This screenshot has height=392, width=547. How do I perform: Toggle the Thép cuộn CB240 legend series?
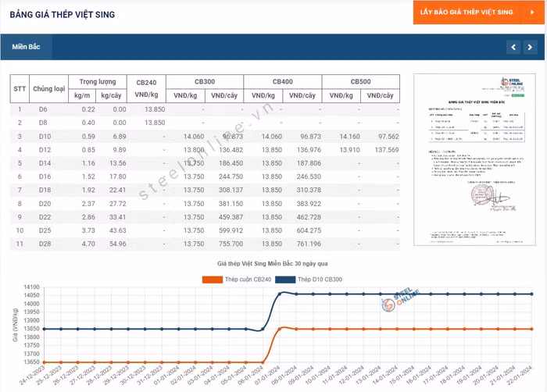click(x=238, y=279)
